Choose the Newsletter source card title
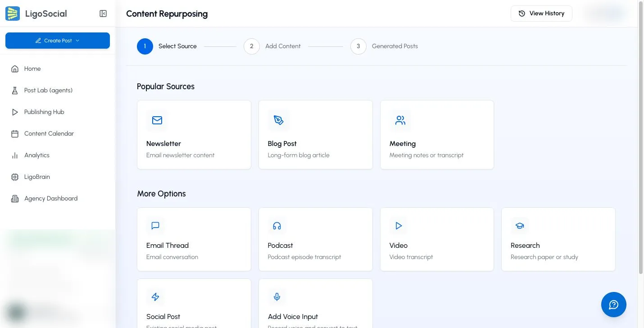The height and width of the screenshot is (328, 644). [x=163, y=144]
